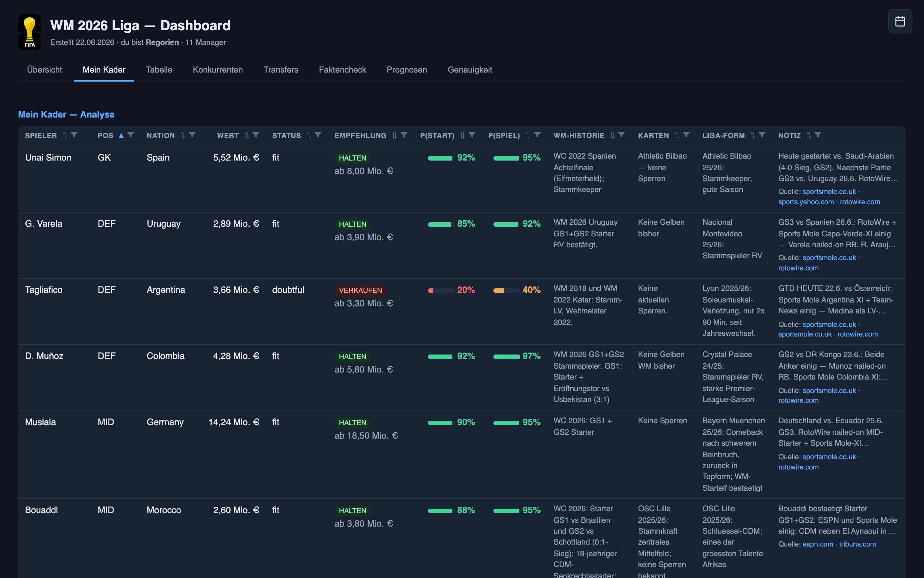This screenshot has height=578, width=924.
Task: Click G. Varela's 2,89 Mio. € value
Action: [236, 223]
